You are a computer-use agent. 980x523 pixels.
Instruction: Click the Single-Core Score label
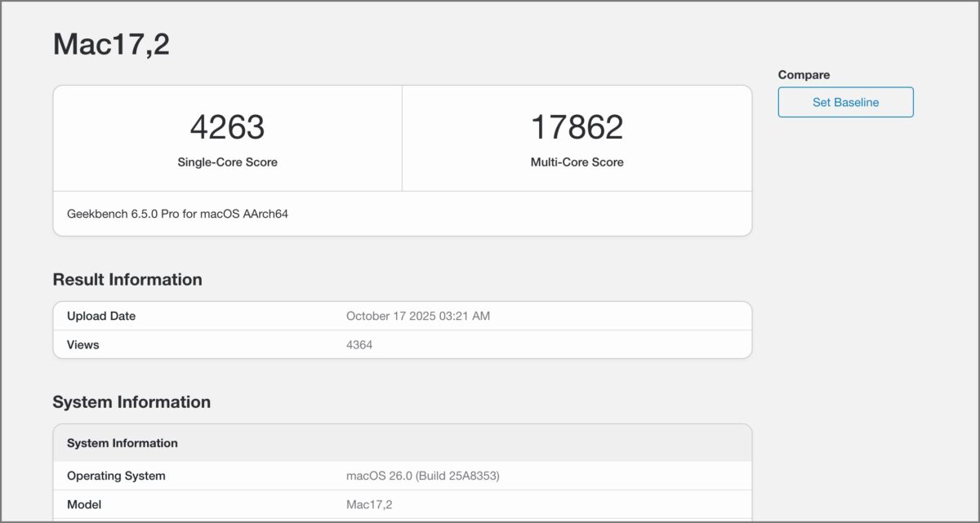(x=227, y=162)
